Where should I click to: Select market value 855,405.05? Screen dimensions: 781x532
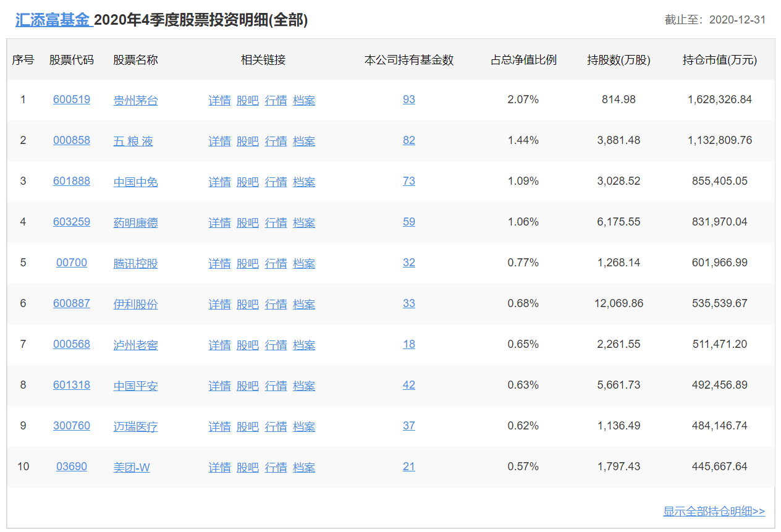pyautogui.click(x=720, y=181)
